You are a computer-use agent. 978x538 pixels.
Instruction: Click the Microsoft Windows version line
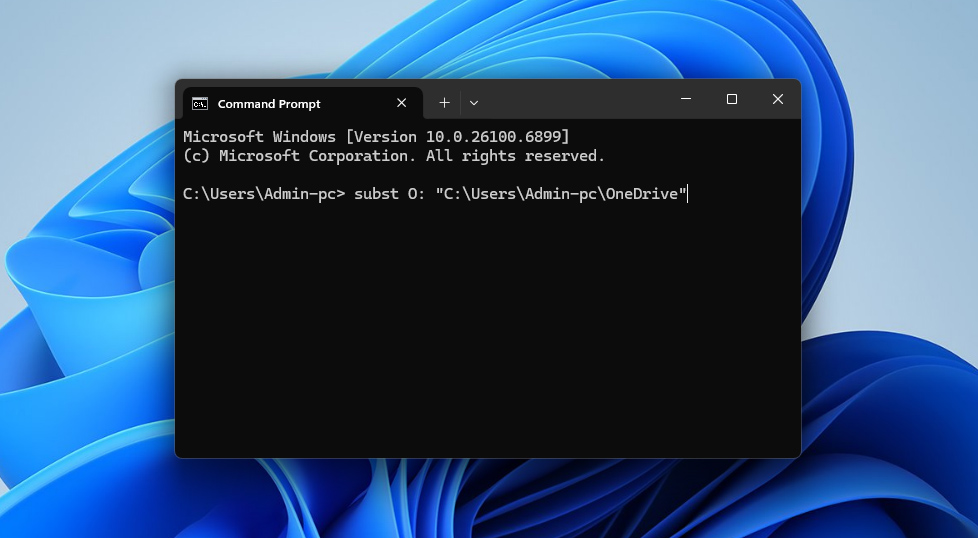click(376, 137)
